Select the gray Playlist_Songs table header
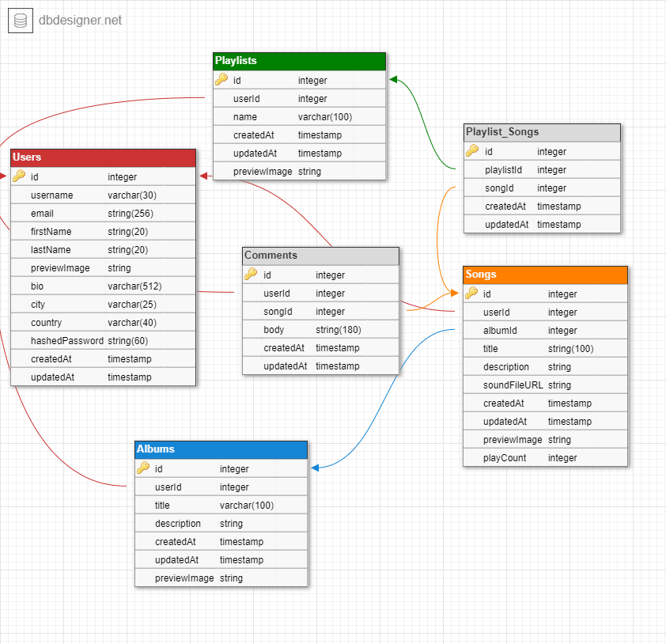The width and height of the screenshot is (666, 644). click(x=542, y=133)
